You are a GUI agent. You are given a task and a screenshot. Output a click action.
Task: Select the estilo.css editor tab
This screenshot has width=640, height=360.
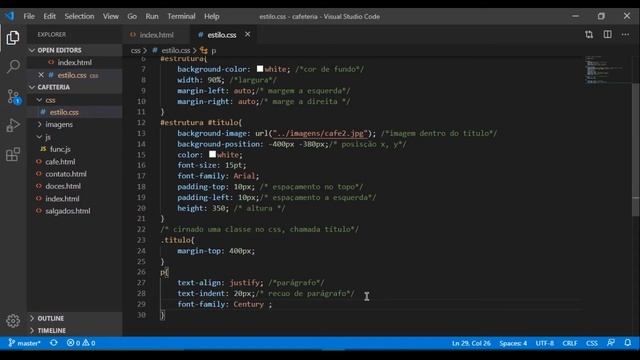click(x=222, y=35)
